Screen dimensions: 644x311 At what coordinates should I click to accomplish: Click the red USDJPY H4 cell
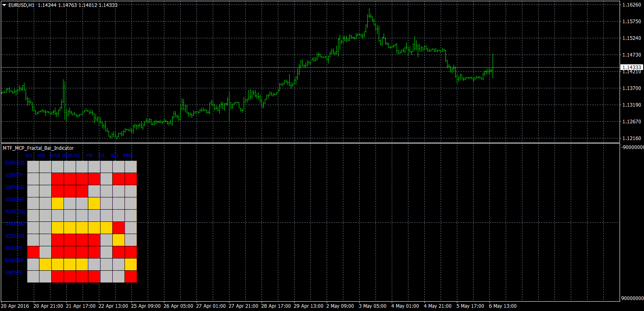click(x=94, y=179)
